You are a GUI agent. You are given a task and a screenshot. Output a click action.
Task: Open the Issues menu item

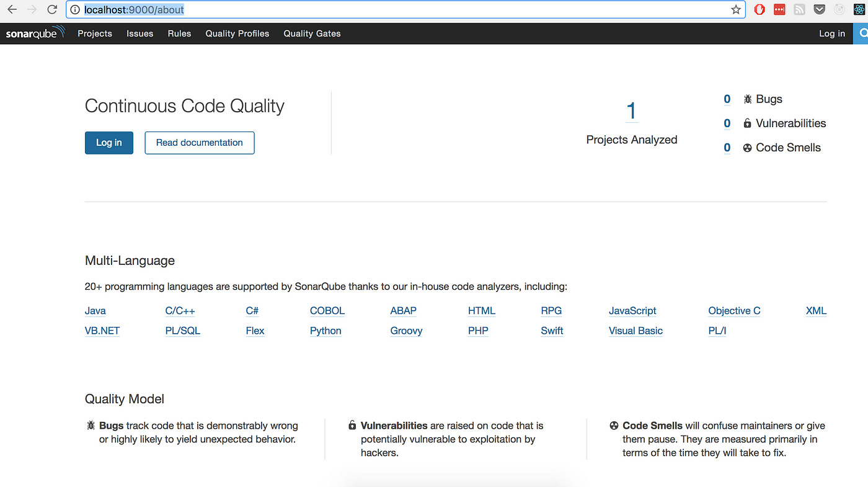pos(140,34)
